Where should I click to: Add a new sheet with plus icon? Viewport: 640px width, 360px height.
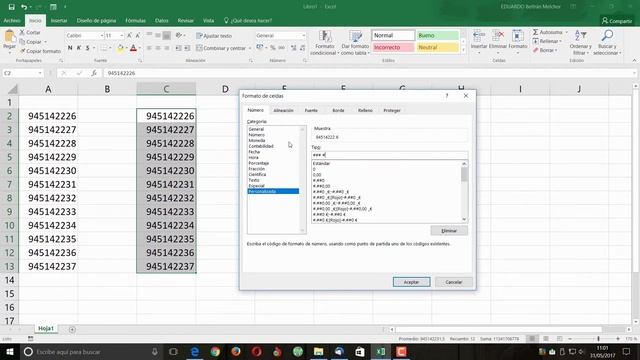72,329
